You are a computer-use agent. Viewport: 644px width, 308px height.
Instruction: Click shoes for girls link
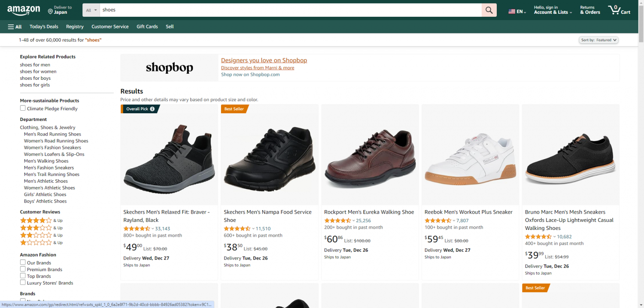point(35,85)
